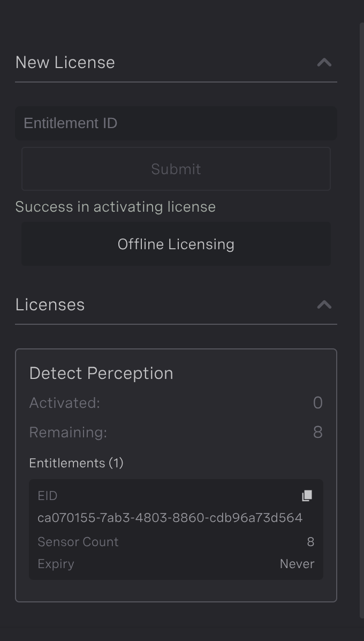Collapse the New License section chevron
Screen dimensions: 364x641
coord(324,63)
